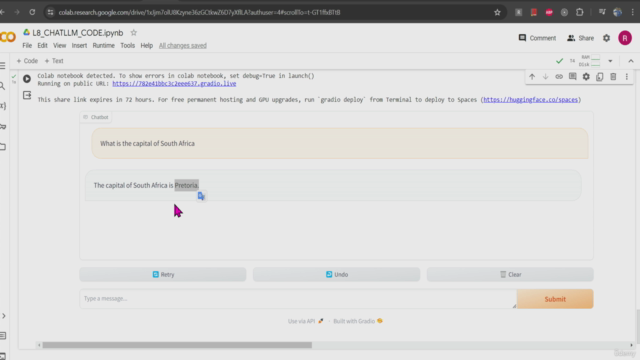
Task: Star the L8_CHATLLM_CODE notebook
Action: [133, 33]
